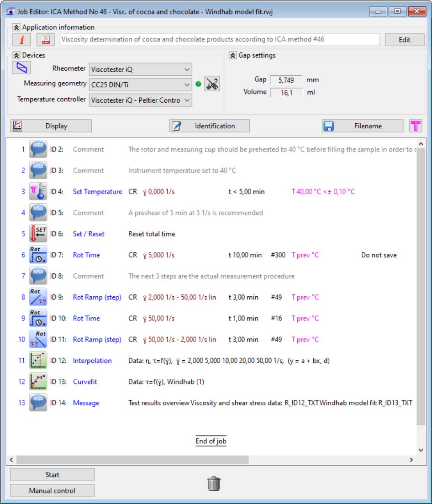Collapse the Gap settings section
Image resolution: width=432 pixels, height=504 pixels.
[x=233, y=55]
